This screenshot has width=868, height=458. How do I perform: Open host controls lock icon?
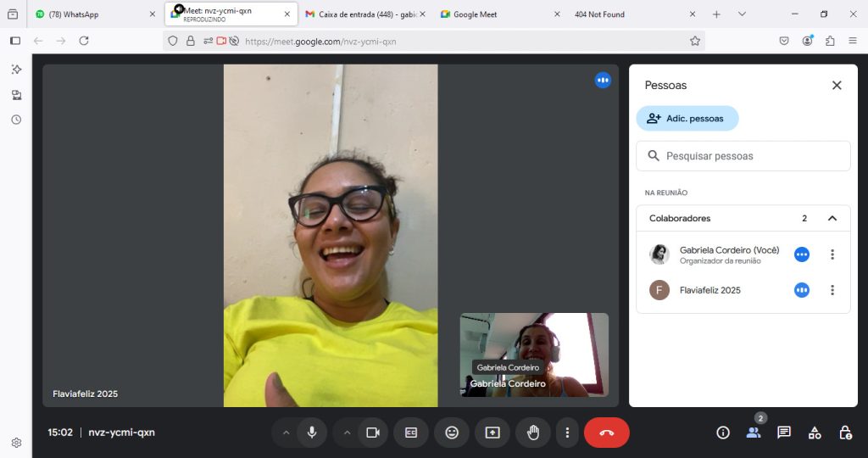click(x=845, y=433)
